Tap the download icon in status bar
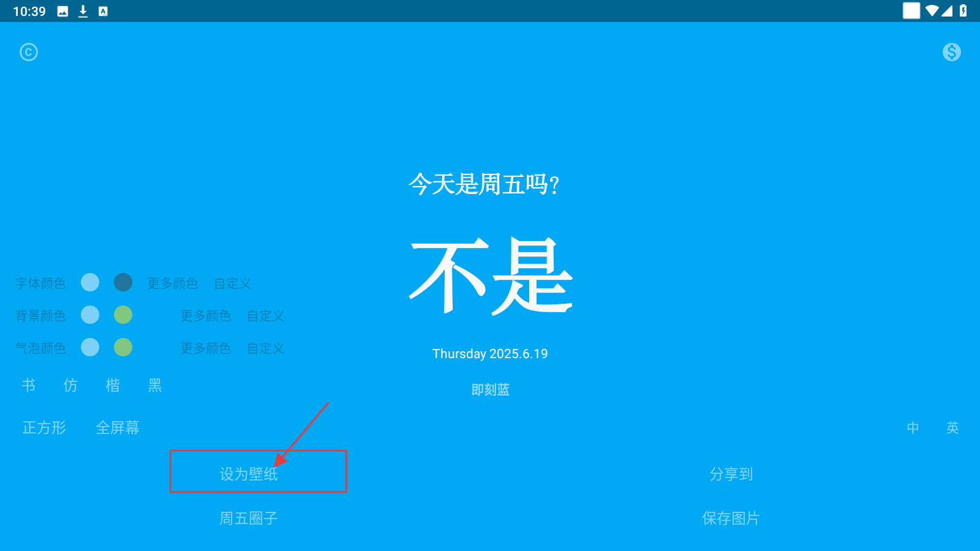Viewport: 980px width, 551px height. [x=83, y=11]
